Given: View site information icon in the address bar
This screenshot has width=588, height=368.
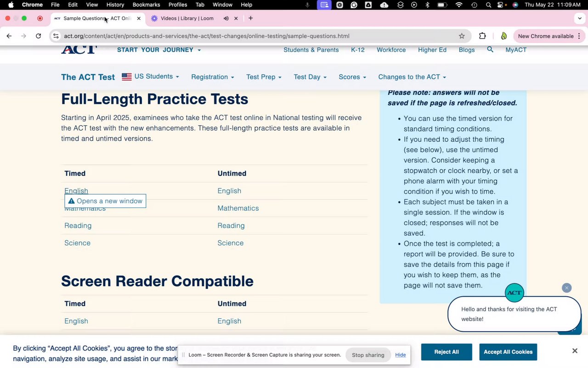Looking at the screenshot, I should [x=56, y=36].
